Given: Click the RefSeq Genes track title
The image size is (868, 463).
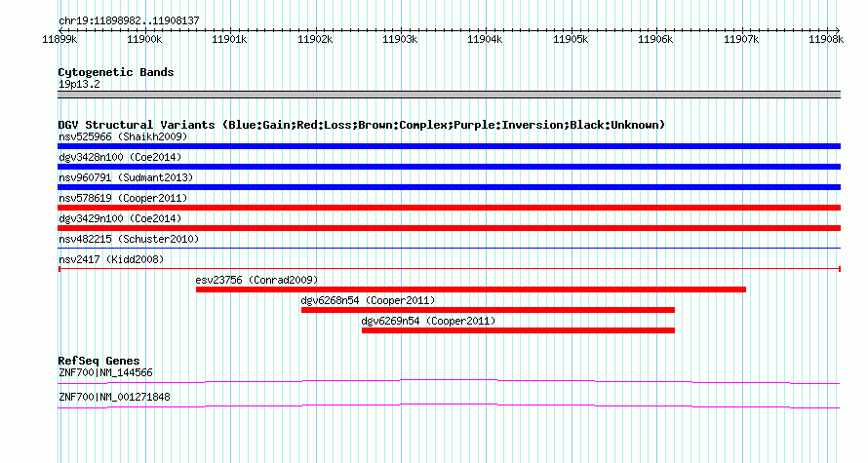Looking at the screenshot, I should (99, 360).
